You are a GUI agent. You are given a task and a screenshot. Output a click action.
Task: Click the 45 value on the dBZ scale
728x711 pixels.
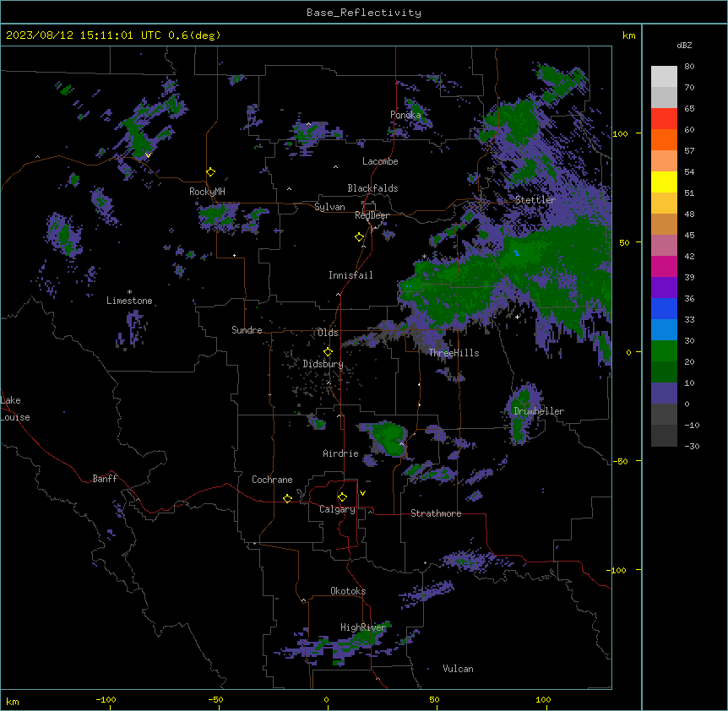[x=689, y=235]
